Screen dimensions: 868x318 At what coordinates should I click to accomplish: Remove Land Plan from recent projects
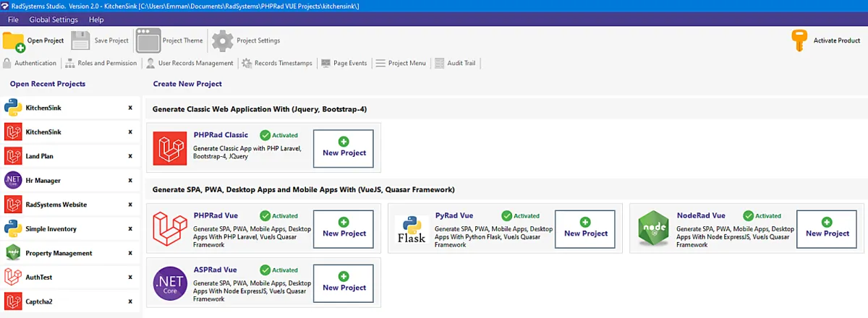click(130, 156)
